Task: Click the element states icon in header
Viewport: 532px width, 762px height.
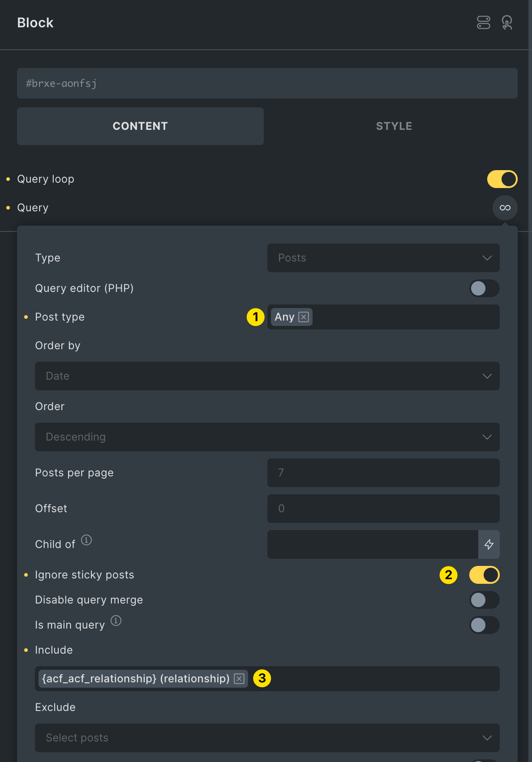Action: click(484, 22)
